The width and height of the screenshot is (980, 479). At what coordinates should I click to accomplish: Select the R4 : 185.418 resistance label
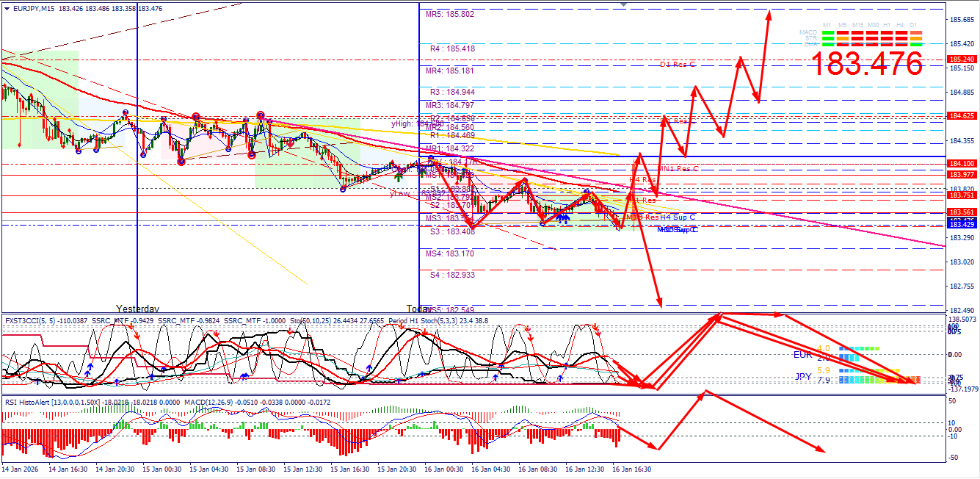(x=453, y=48)
